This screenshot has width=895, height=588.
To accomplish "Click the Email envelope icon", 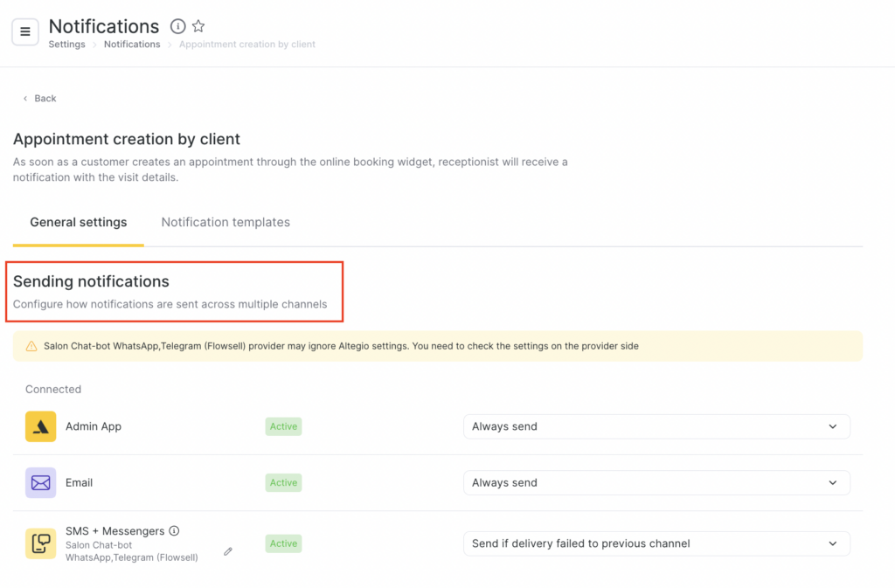I will click(40, 482).
